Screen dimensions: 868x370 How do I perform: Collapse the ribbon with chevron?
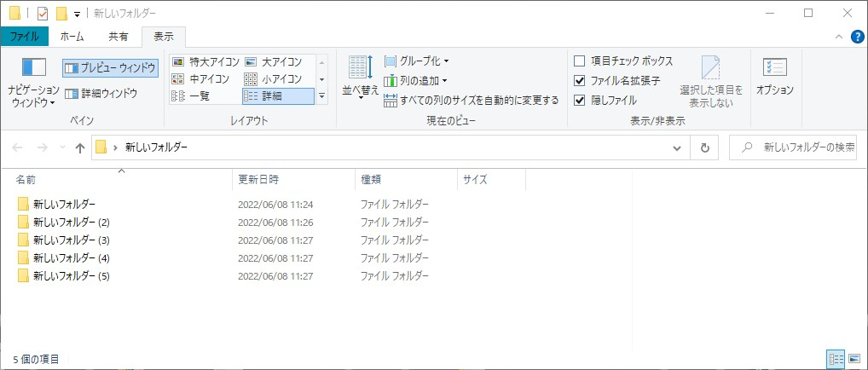[839, 37]
